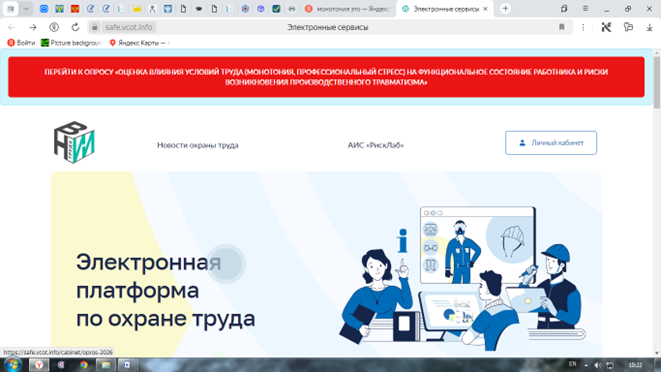Click the EN language indicator
Image resolution: width=661 pixels, height=372 pixels.
(572, 364)
